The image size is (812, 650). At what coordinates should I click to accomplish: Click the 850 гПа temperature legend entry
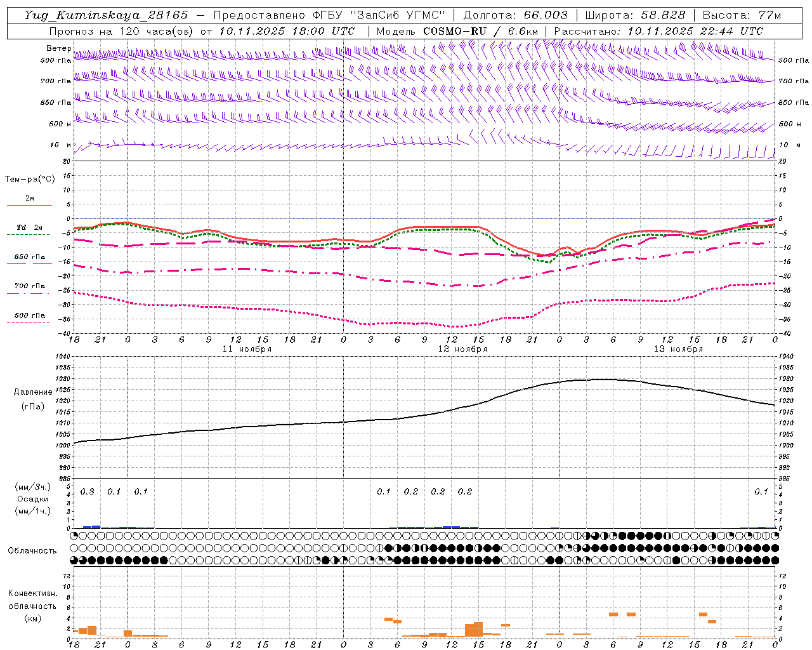(x=29, y=257)
